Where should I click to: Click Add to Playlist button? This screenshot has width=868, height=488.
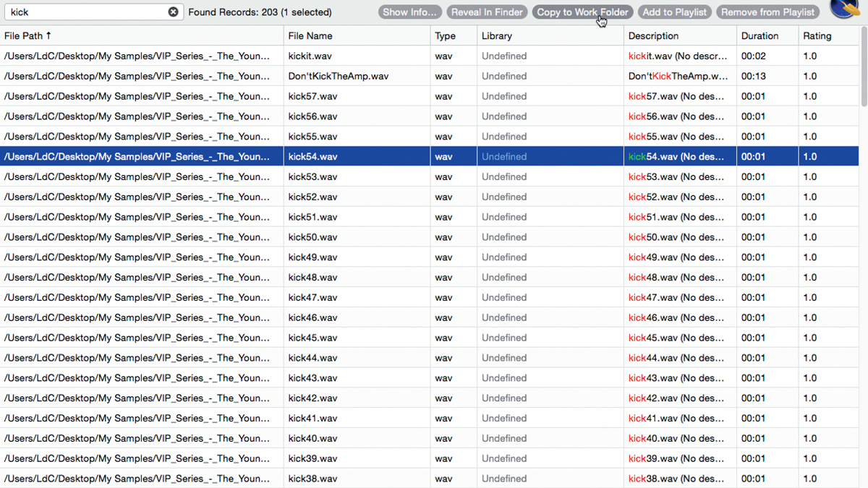pyautogui.click(x=674, y=12)
